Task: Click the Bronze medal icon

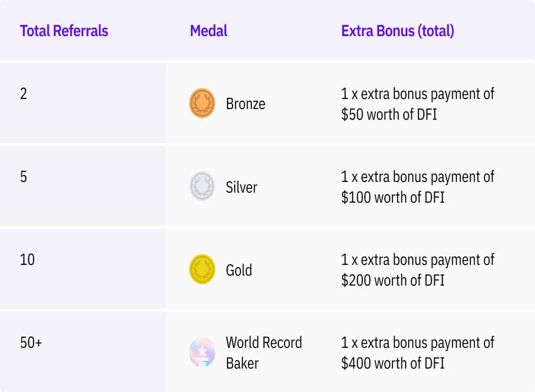Action: point(202,103)
